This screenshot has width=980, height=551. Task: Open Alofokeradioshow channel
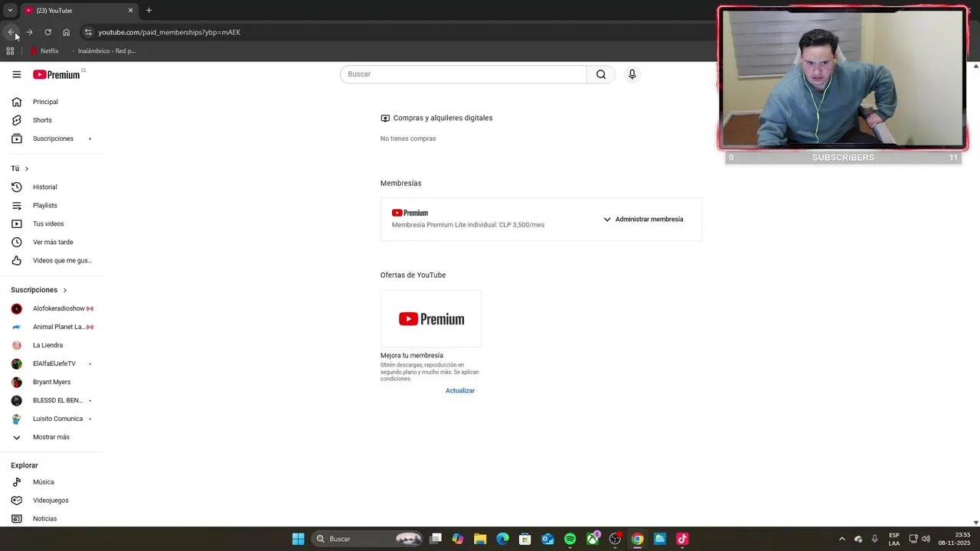click(x=52, y=308)
